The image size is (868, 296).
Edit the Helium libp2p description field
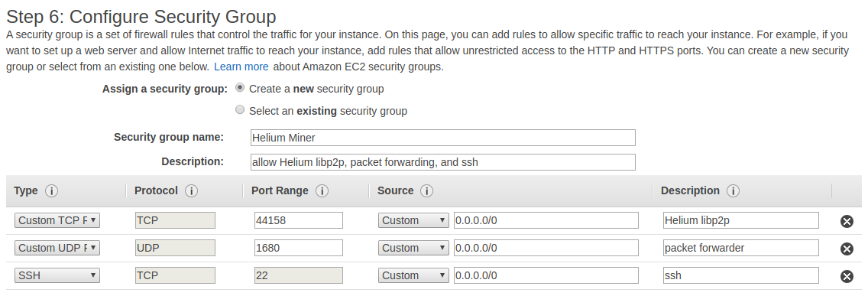pyautogui.click(x=740, y=220)
